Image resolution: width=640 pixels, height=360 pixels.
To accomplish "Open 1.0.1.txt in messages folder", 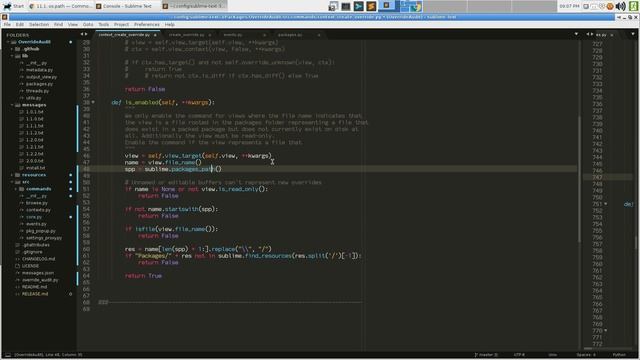I will 35,112.
